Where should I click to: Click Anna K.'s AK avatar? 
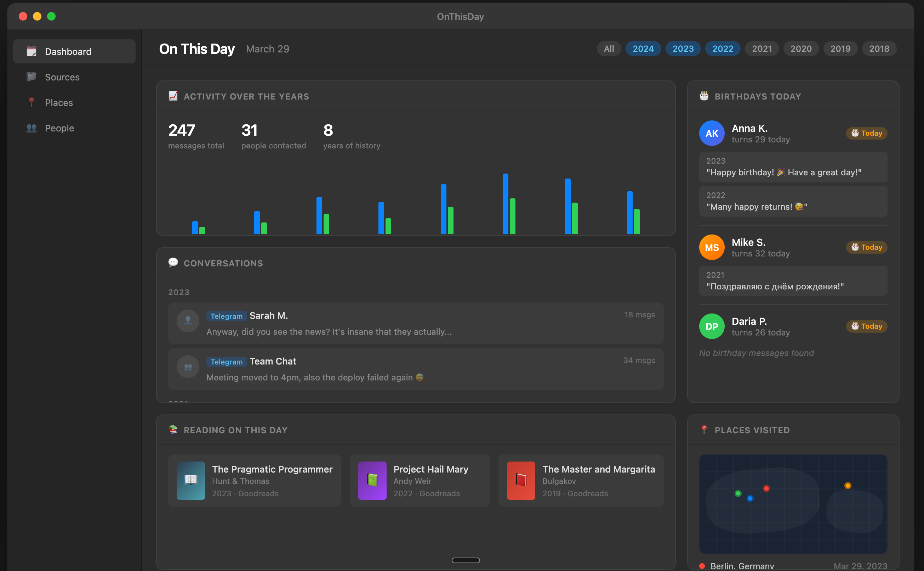click(712, 133)
